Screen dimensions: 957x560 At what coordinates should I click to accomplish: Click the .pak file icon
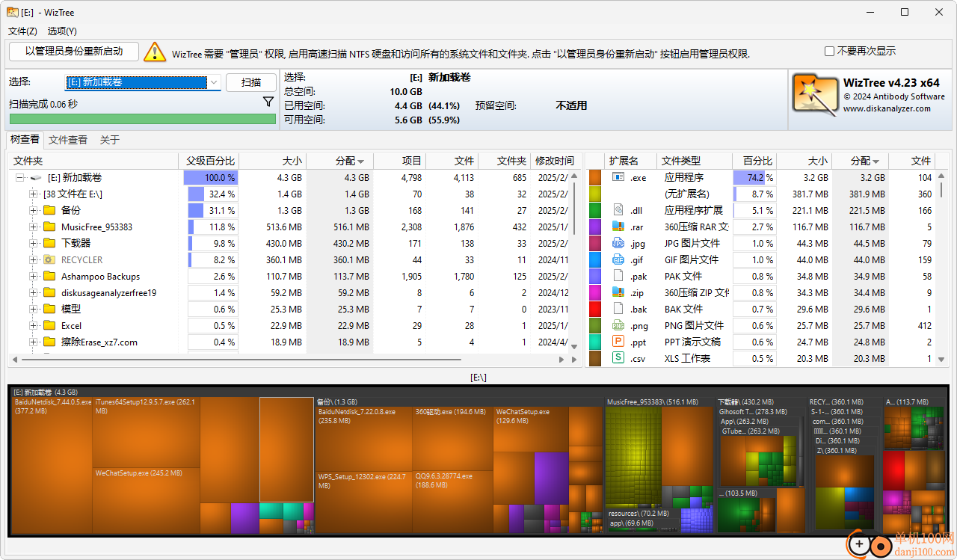coord(618,276)
